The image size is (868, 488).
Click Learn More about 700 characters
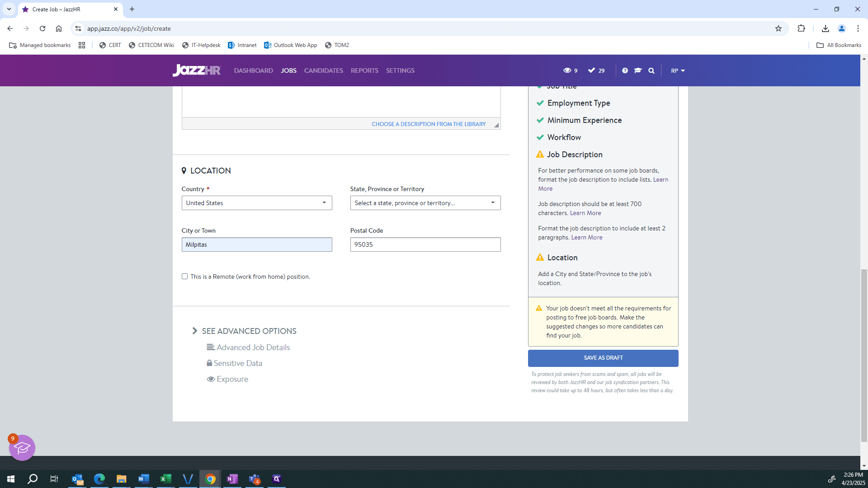[585, 213]
